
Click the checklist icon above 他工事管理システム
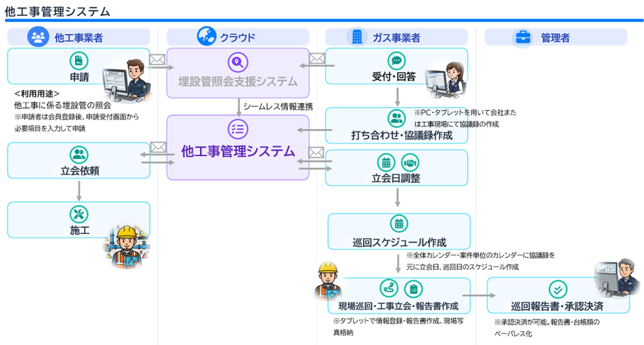[x=238, y=129]
